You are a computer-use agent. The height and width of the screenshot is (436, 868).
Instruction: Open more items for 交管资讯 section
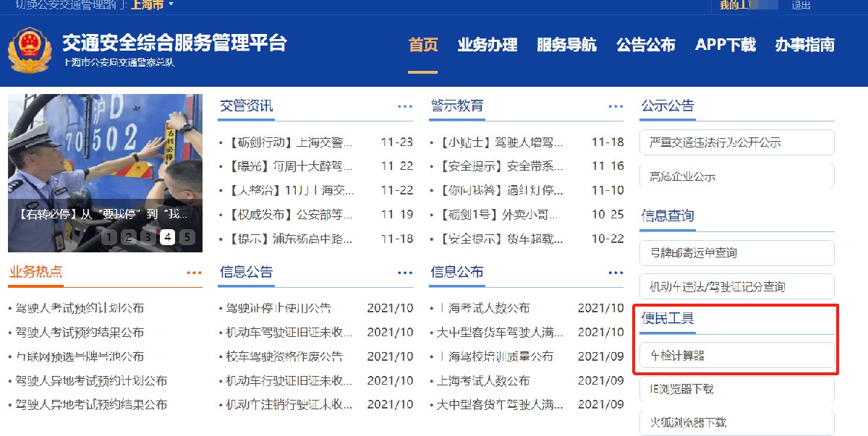[x=405, y=107]
